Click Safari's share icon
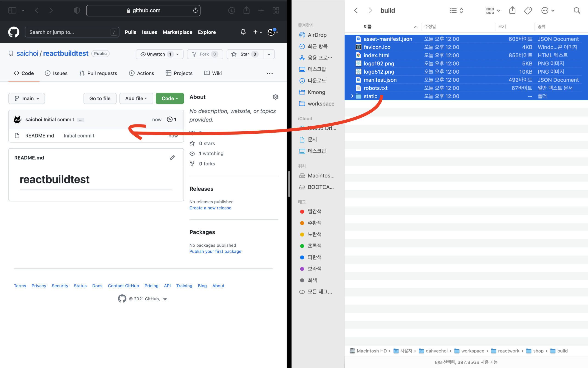 coord(246,10)
